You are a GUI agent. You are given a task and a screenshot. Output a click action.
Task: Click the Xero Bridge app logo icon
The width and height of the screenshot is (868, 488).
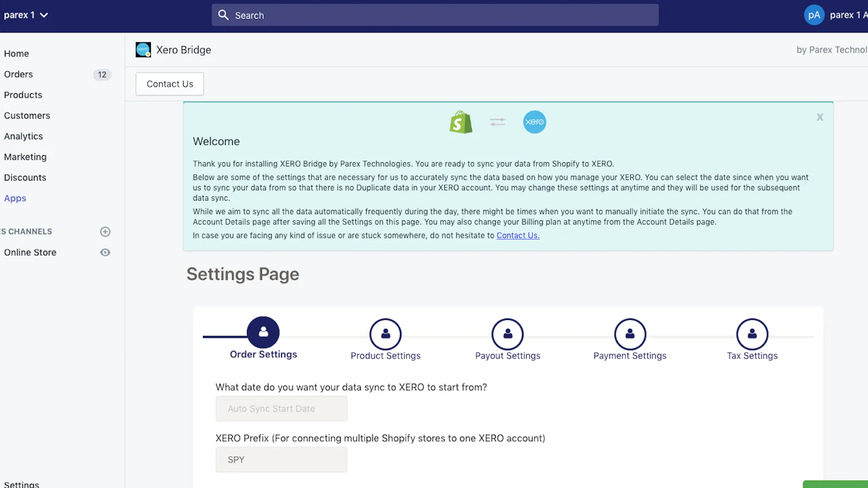click(x=143, y=50)
